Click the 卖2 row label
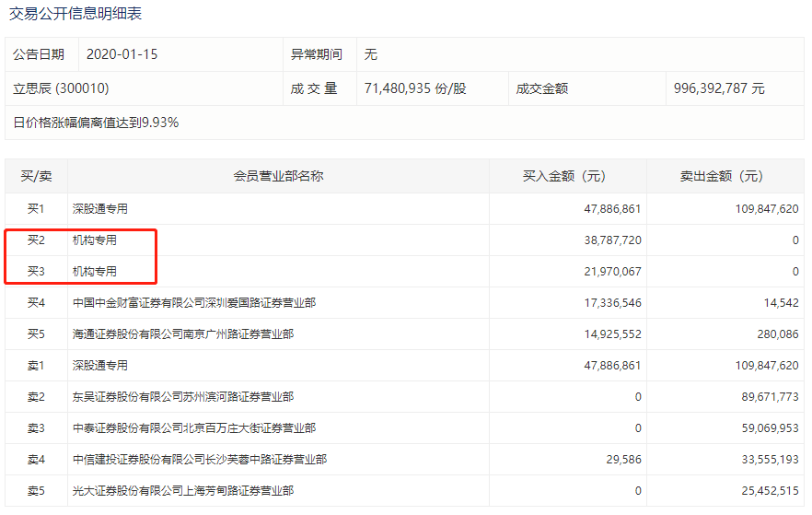The image size is (812, 515). click(36, 397)
